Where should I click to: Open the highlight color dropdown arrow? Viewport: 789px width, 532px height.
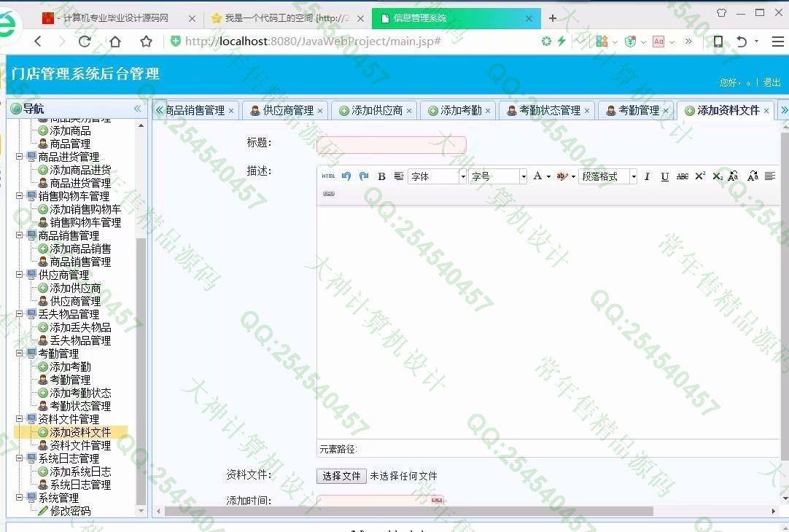[573, 176]
